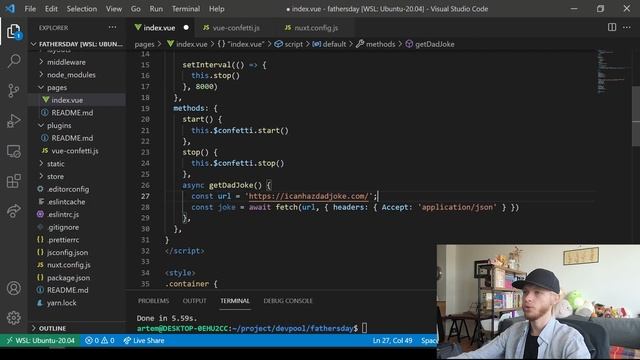Open the Selection menu
This screenshot has width=640, height=360.
tap(82, 9)
